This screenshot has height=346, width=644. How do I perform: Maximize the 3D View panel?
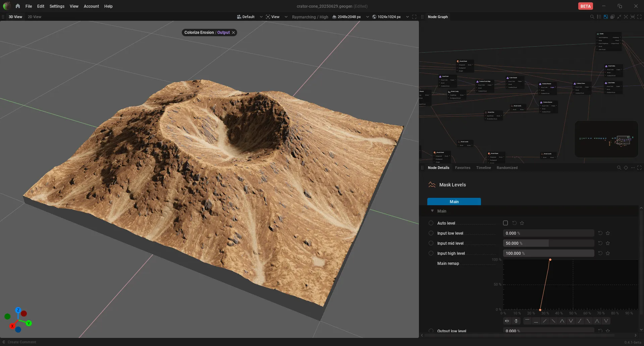click(x=414, y=17)
